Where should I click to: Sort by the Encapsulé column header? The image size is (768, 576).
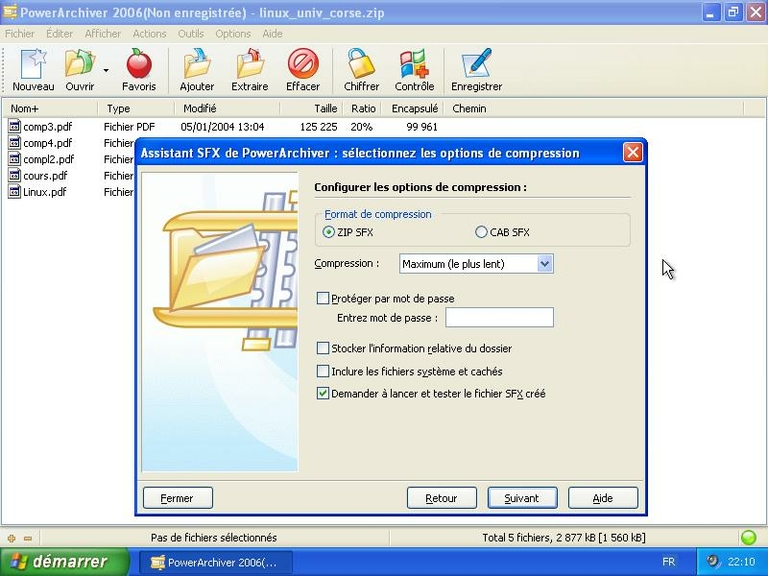click(x=414, y=108)
